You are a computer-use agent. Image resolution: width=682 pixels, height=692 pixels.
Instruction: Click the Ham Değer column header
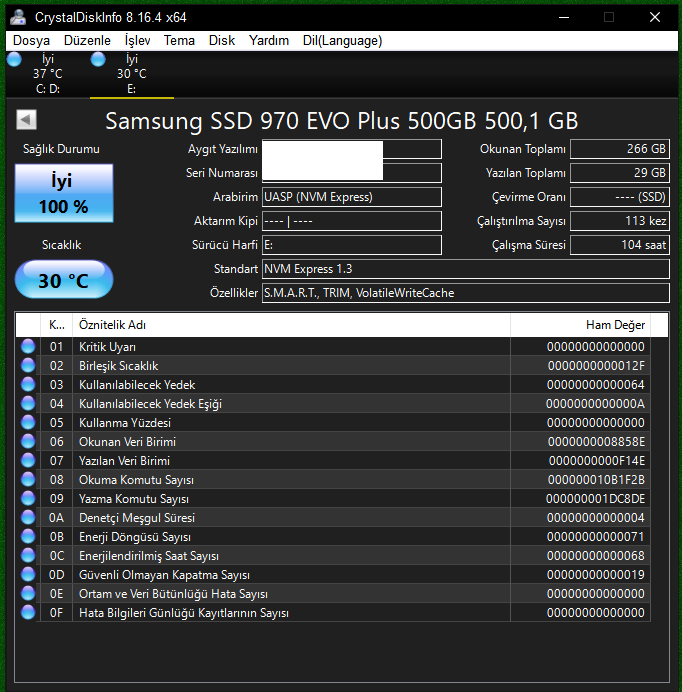580,325
